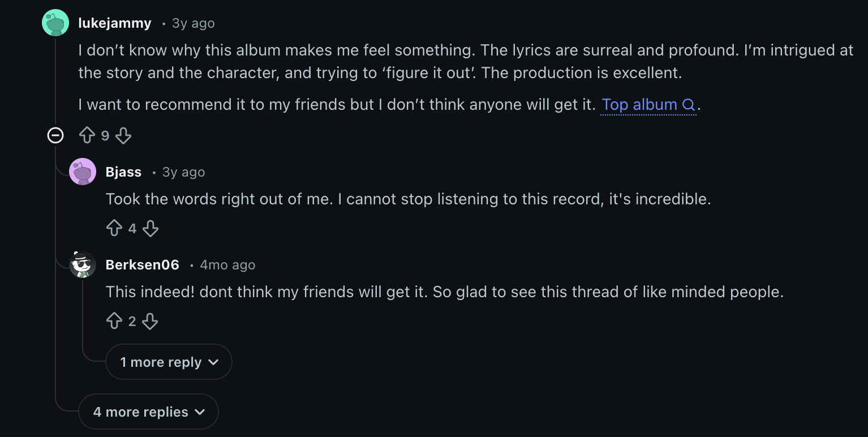Show the 4 more replies

(148, 412)
